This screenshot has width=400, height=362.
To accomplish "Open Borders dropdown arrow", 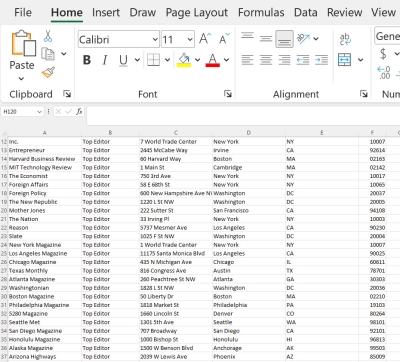I will [x=167, y=60].
